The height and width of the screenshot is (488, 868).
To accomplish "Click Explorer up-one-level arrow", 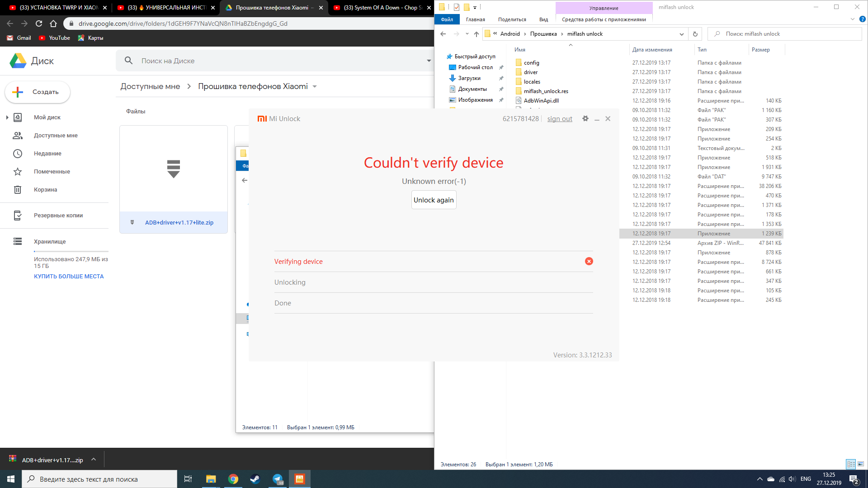I will pyautogui.click(x=476, y=34).
